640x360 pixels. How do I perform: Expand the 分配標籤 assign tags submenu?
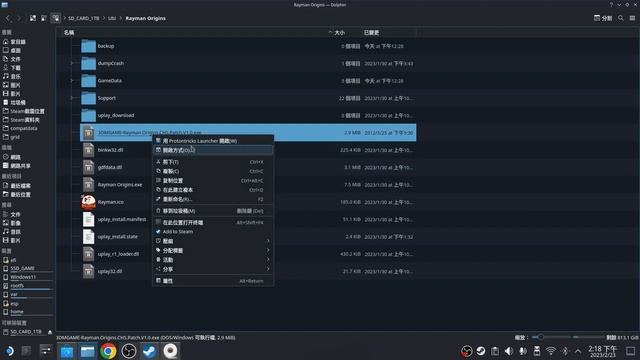213,251
